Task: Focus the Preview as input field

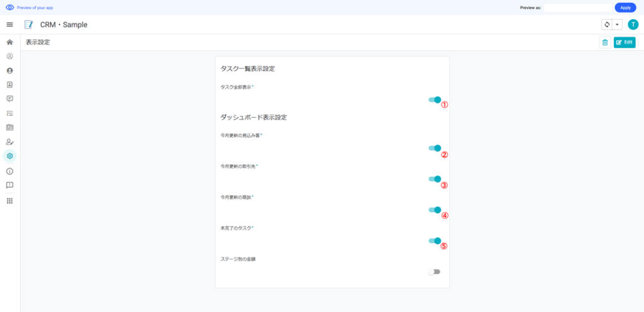Action: click(577, 8)
